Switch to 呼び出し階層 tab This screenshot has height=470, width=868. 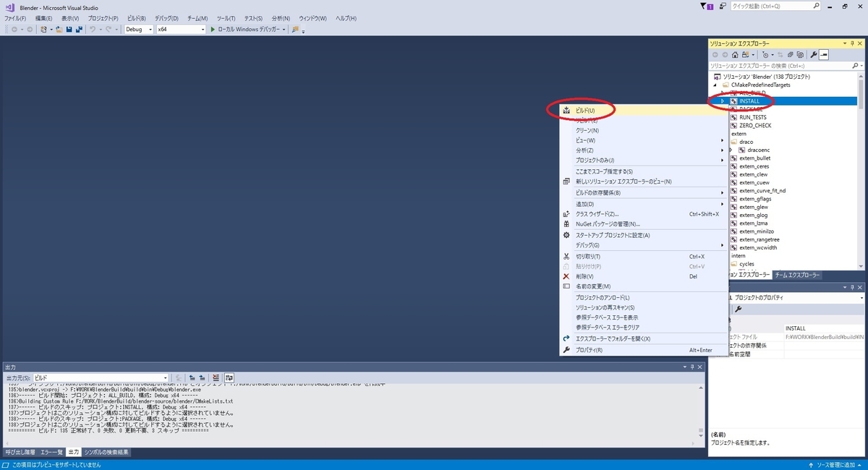20,452
